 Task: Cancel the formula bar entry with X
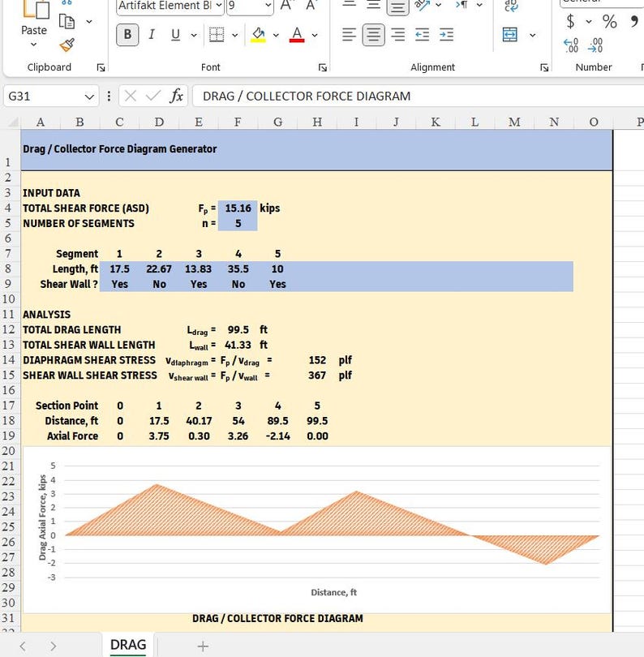131,96
